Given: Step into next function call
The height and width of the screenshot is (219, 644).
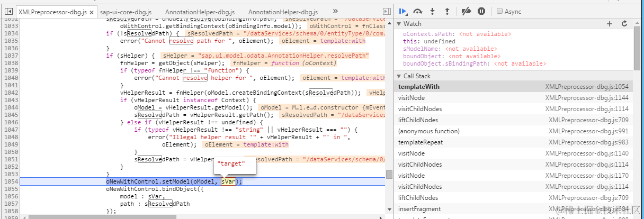Looking at the screenshot, I should click(x=433, y=11).
